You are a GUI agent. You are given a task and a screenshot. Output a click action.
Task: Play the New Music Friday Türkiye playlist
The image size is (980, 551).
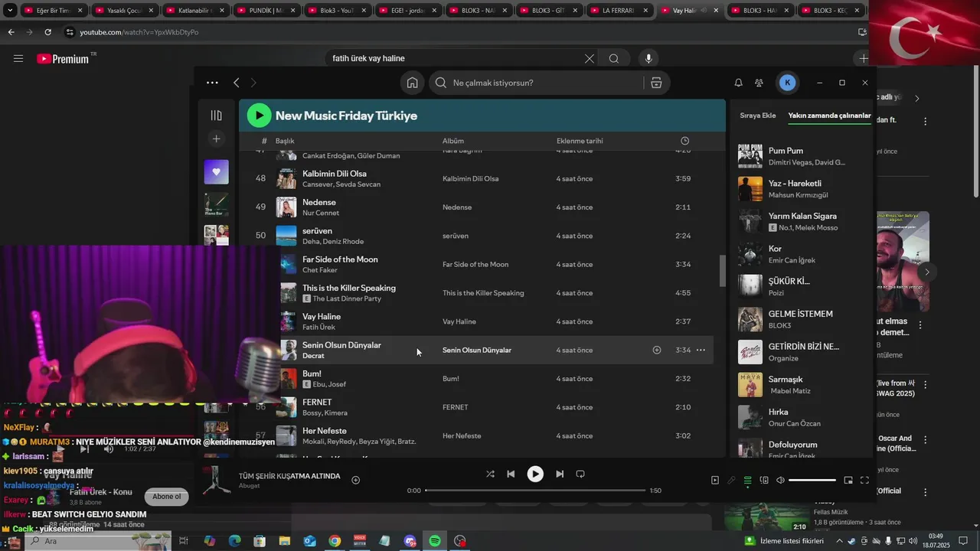click(259, 116)
